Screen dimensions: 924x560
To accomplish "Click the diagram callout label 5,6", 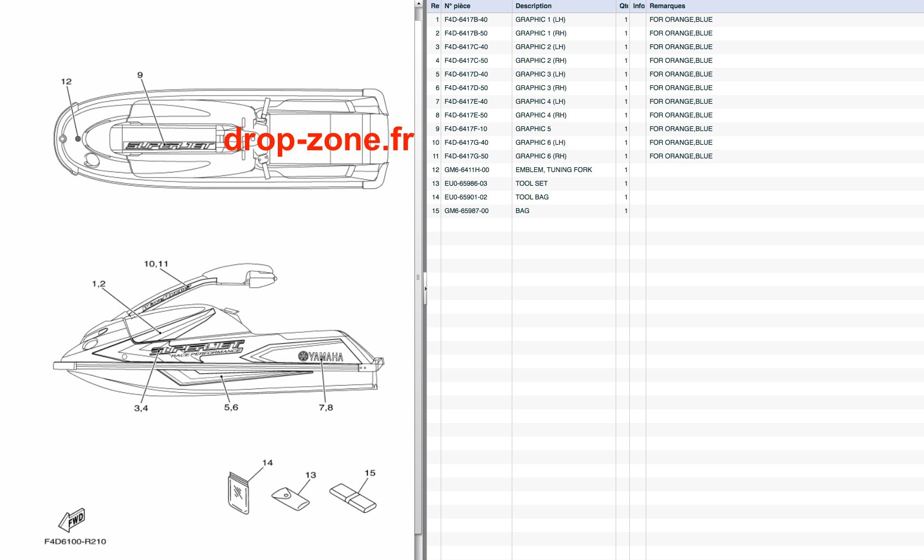I will click(x=231, y=408).
